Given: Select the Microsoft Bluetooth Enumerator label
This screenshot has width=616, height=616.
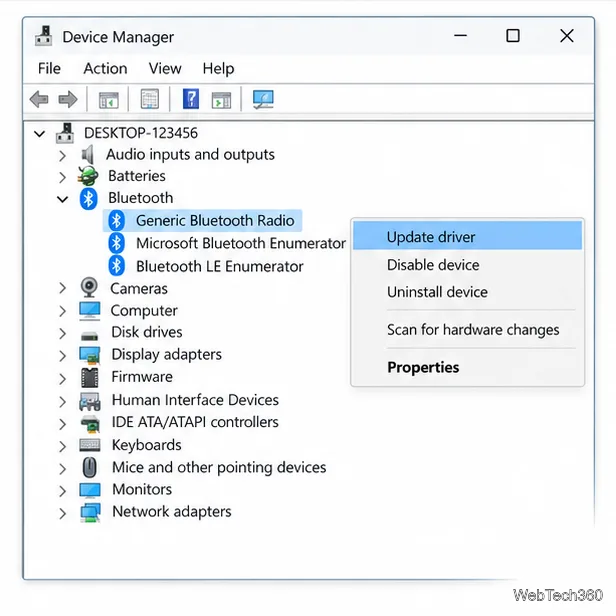Looking at the screenshot, I should [241, 243].
